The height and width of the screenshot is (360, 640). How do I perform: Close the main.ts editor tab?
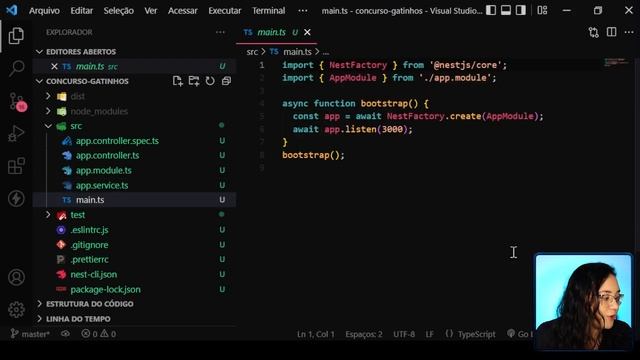point(307,32)
